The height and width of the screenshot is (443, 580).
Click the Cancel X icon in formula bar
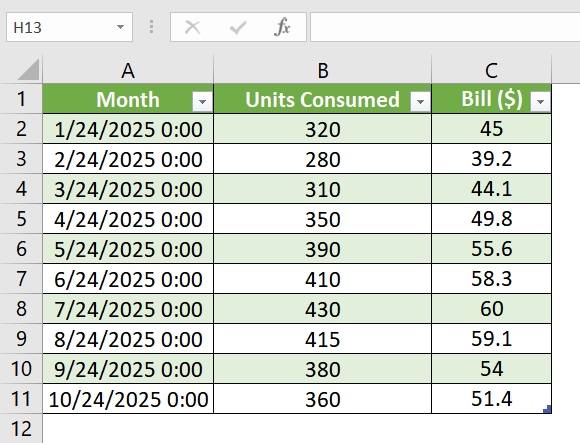coord(192,27)
